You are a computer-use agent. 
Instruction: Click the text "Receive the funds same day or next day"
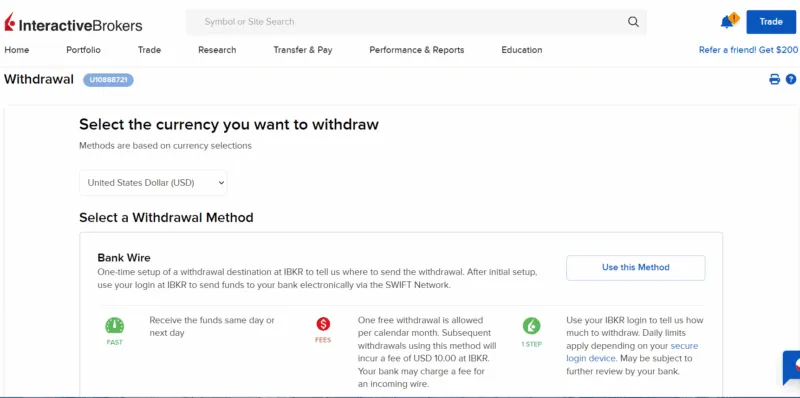point(212,327)
